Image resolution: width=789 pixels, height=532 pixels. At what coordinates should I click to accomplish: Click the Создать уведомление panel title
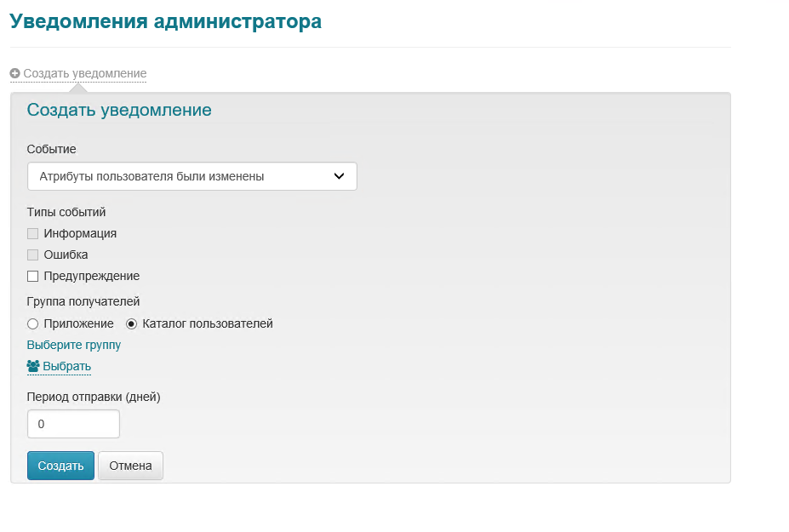[119, 110]
